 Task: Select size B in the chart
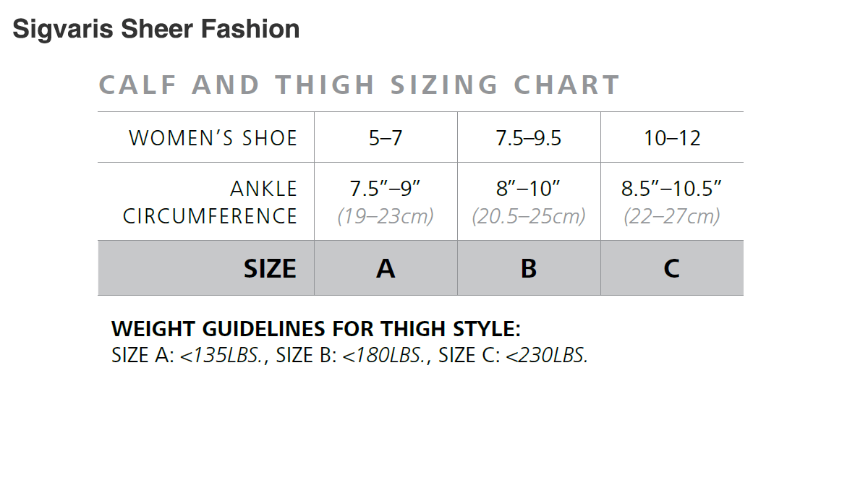pos(529,269)
